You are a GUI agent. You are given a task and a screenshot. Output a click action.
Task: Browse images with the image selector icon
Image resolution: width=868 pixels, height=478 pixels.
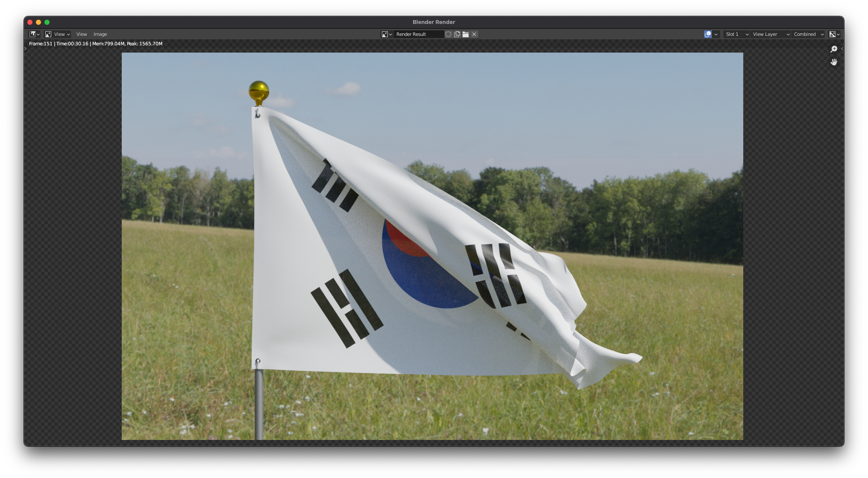tap(387, 34)
